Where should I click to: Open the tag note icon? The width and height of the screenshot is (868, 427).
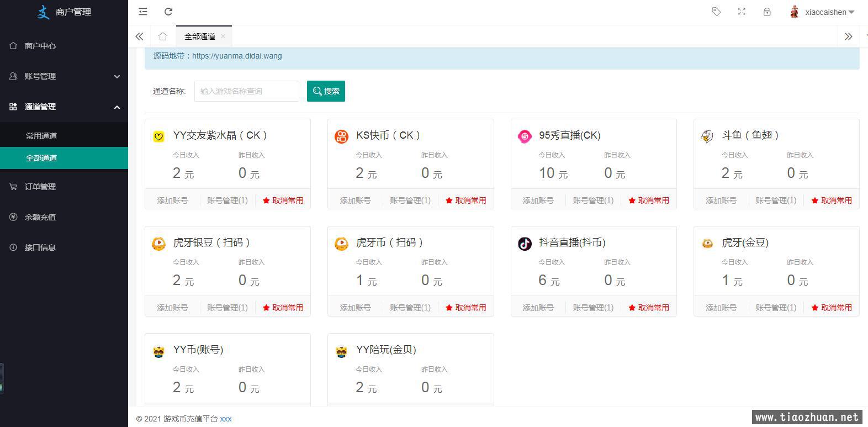(x=716, y=12)
